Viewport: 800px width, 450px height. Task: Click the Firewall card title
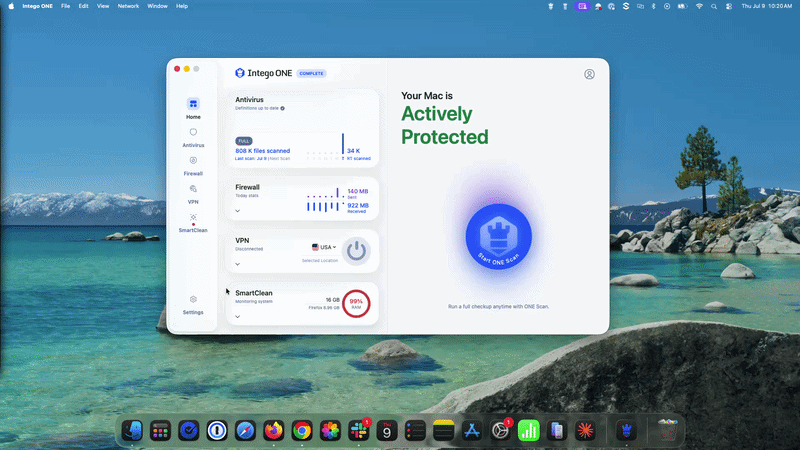[247, 187]
